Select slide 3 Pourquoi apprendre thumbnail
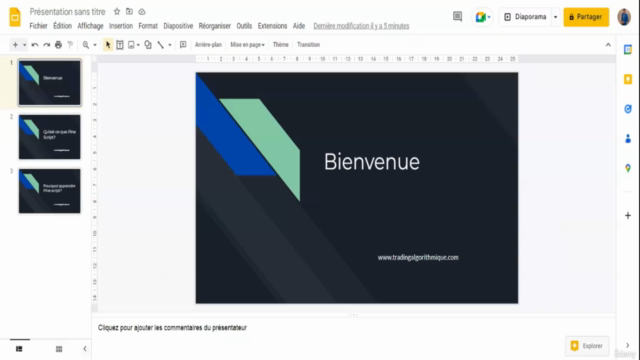Viewport: 640px width, 360px height. click(49, 191)
